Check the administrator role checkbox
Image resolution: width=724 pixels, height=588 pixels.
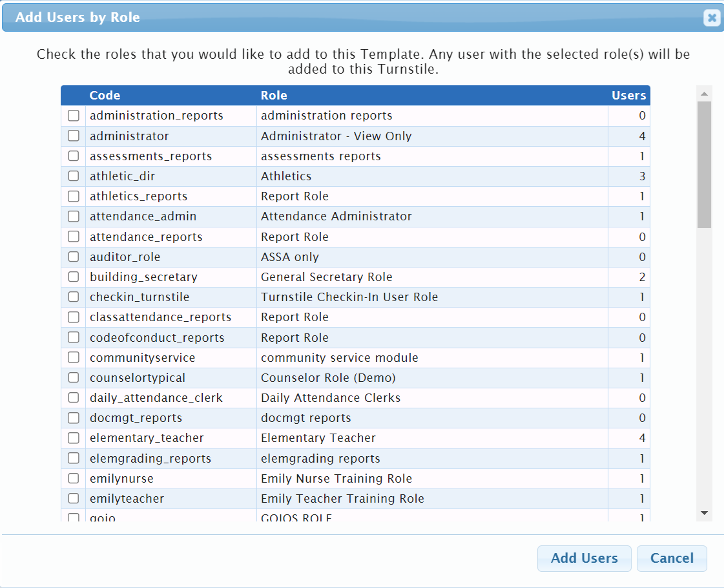74,136
